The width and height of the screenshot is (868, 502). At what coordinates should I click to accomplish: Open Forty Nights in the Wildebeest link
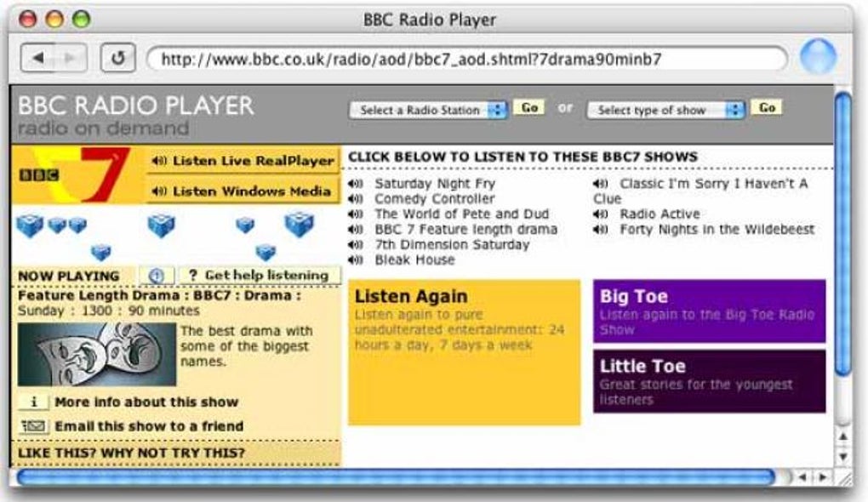[x=717, y=229]
